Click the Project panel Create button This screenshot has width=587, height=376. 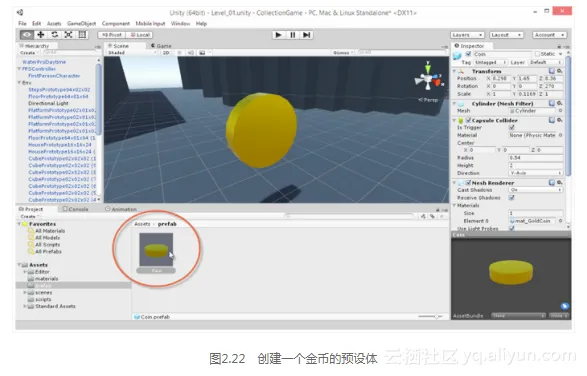point(29,216)
